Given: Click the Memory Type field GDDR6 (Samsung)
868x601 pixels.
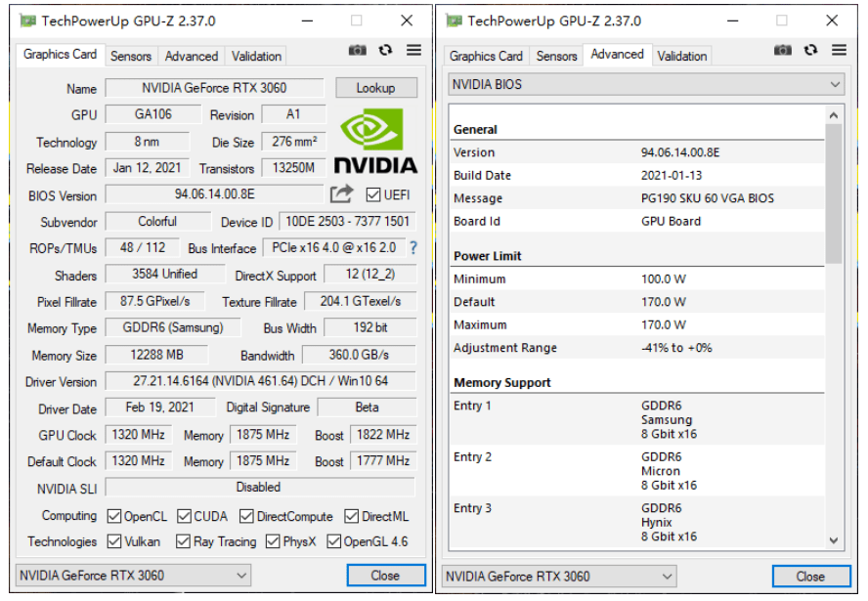Looking at the screenshot, I should pos(173,327).
